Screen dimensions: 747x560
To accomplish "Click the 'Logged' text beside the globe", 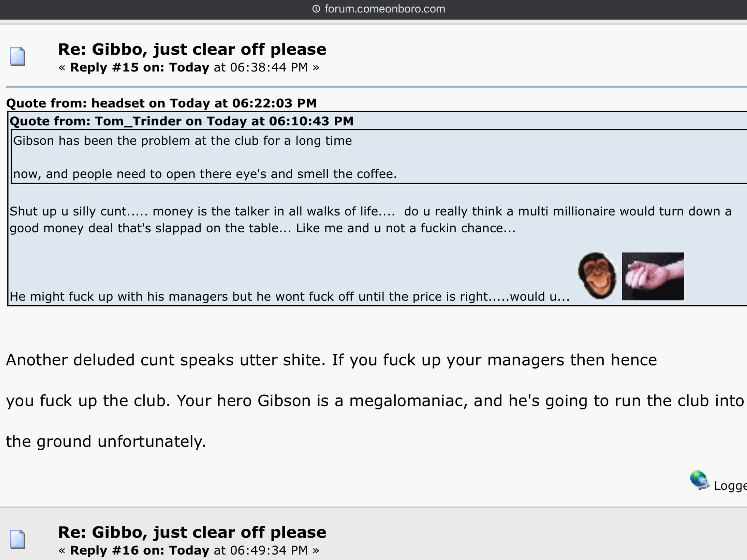I will (730, 486).
